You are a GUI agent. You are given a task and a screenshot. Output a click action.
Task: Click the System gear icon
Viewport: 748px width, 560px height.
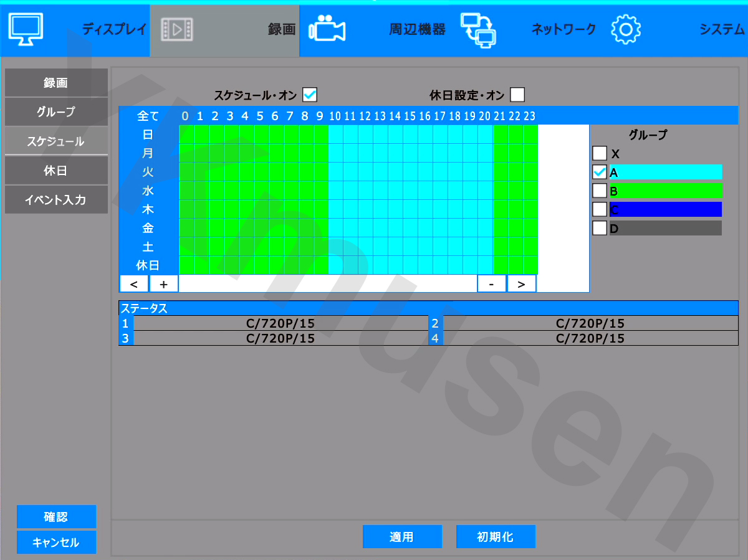click(626, 29)
